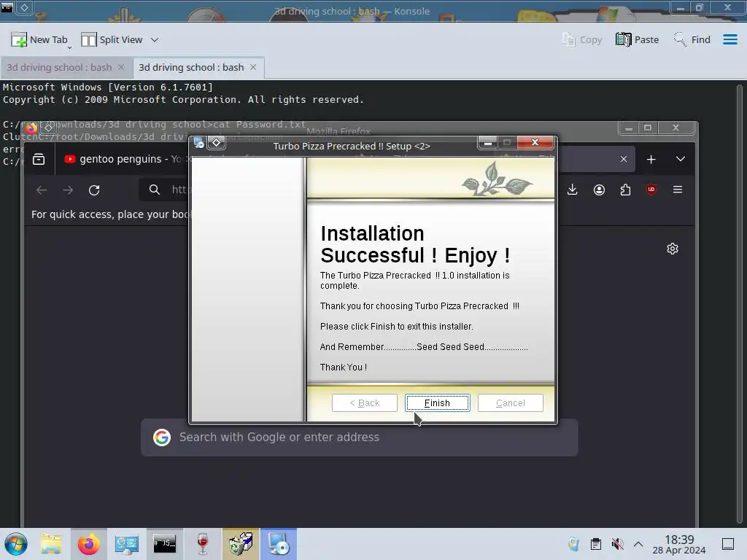747x560 pixels.
Task: Click the Paste button in Konsole
Action: tap(637, 40)
